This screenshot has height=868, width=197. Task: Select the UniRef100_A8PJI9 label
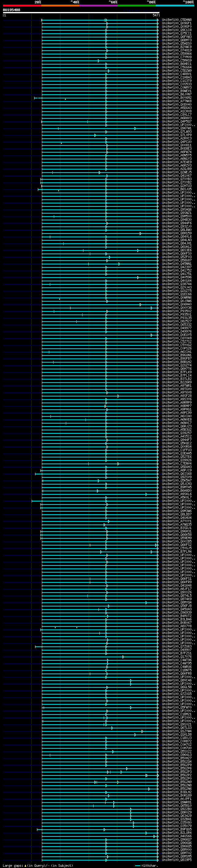[x=177, y=470]
